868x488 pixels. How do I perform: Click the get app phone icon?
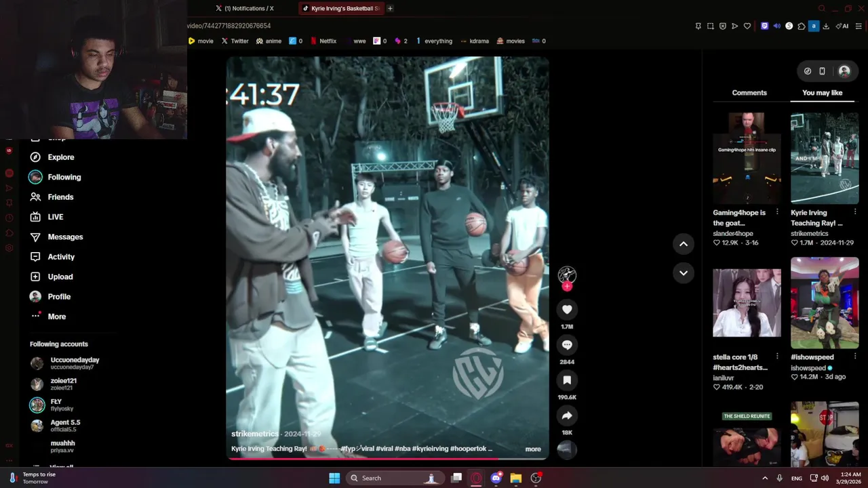(822, 71)
